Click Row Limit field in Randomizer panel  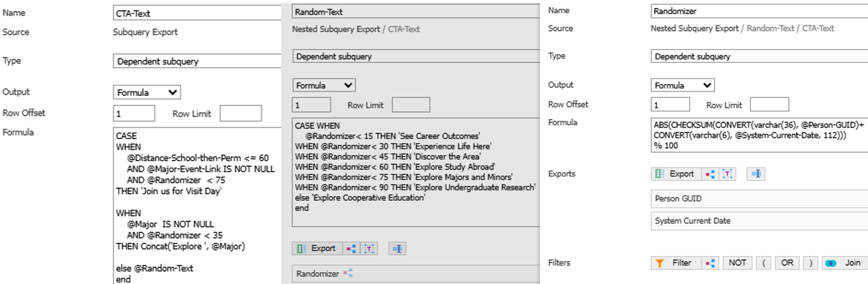(x=769, y=104)
